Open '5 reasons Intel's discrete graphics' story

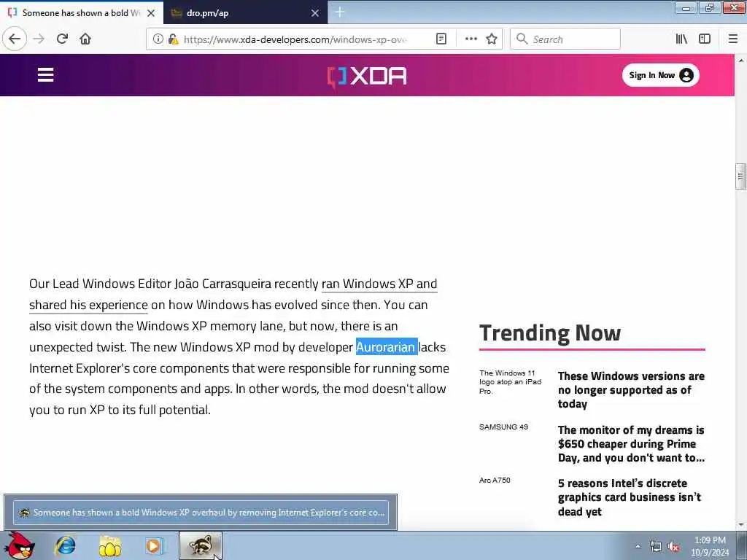pyautogui.click(x=630, y=497)
